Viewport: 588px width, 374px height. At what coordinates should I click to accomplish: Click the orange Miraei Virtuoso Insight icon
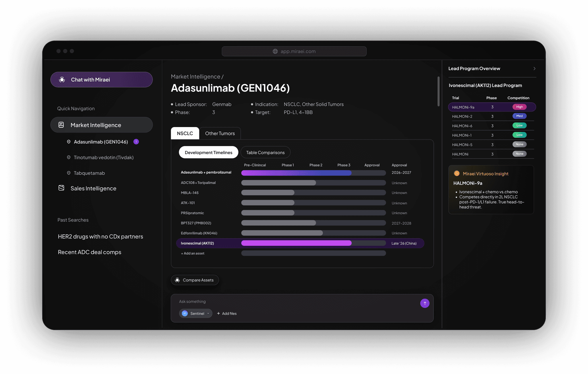[457, 174]
